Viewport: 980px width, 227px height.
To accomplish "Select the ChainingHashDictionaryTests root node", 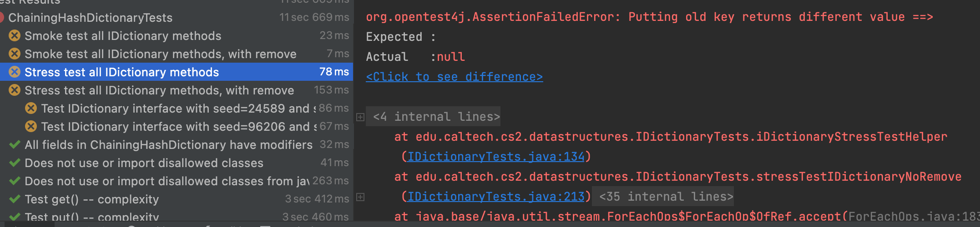I will click(x=90, y=18).
